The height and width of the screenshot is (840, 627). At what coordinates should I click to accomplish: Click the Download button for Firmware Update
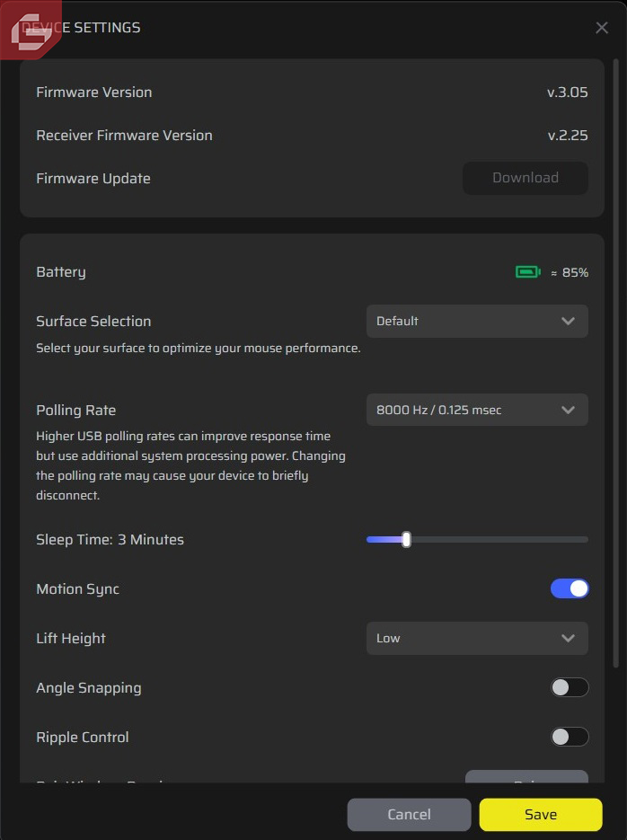[525, 178]
